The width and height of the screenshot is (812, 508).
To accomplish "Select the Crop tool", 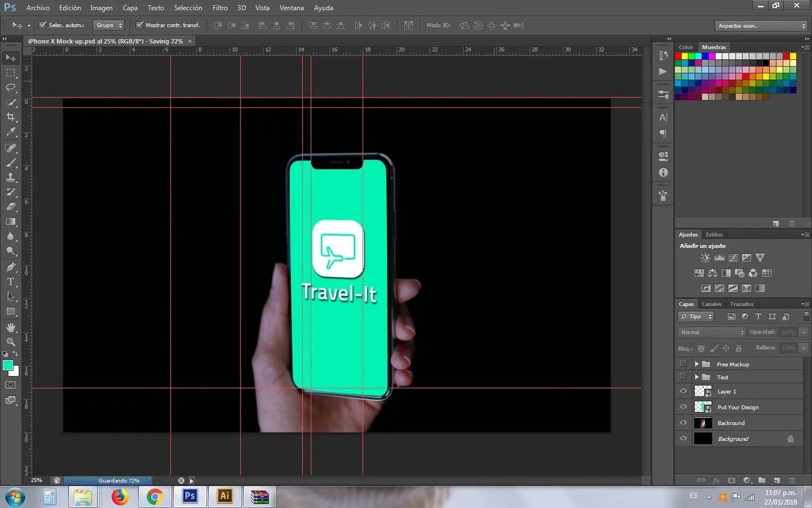I will 11,117.
